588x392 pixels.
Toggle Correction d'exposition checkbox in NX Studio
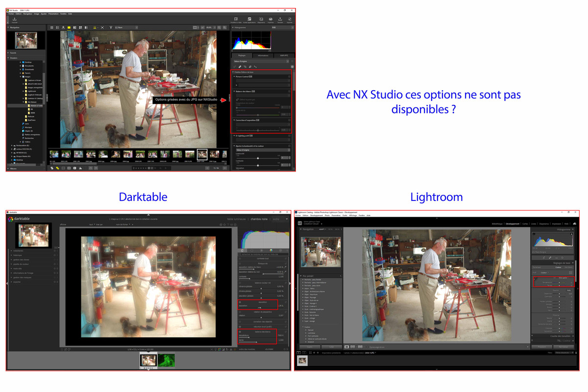tap(289, 120)
